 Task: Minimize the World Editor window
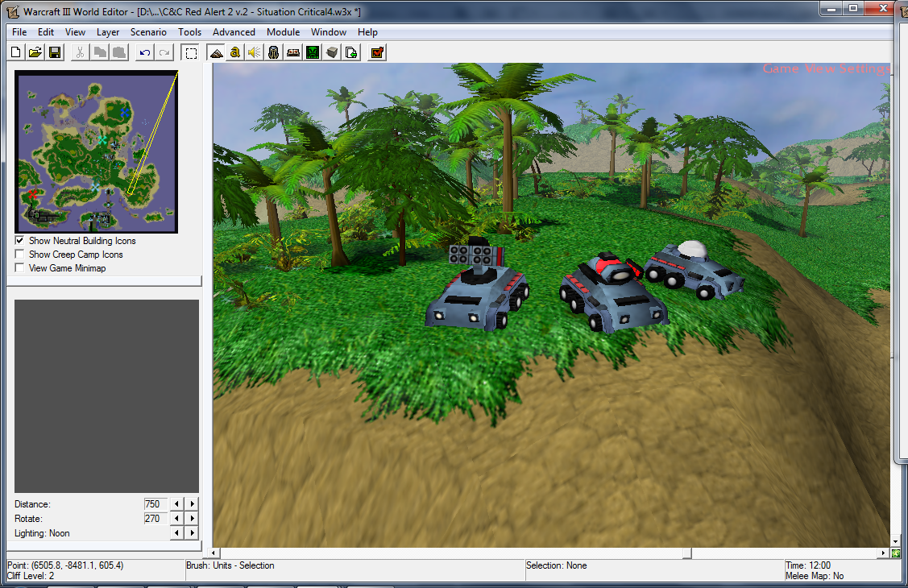click(x=831, y=8)
